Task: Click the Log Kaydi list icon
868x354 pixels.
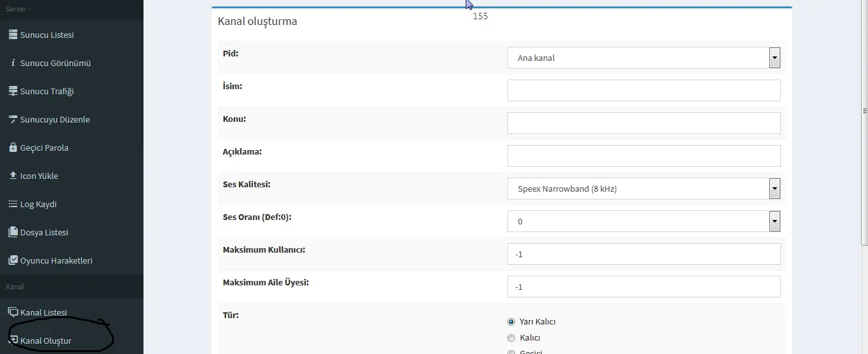Action: coord(13,204)
